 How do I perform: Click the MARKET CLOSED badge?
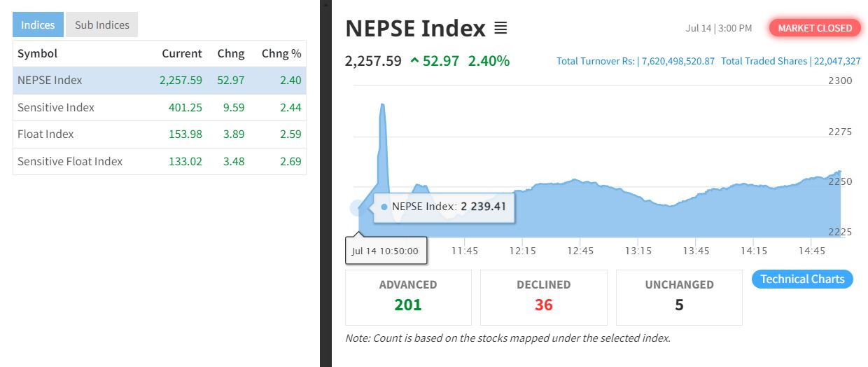[815, 28]
